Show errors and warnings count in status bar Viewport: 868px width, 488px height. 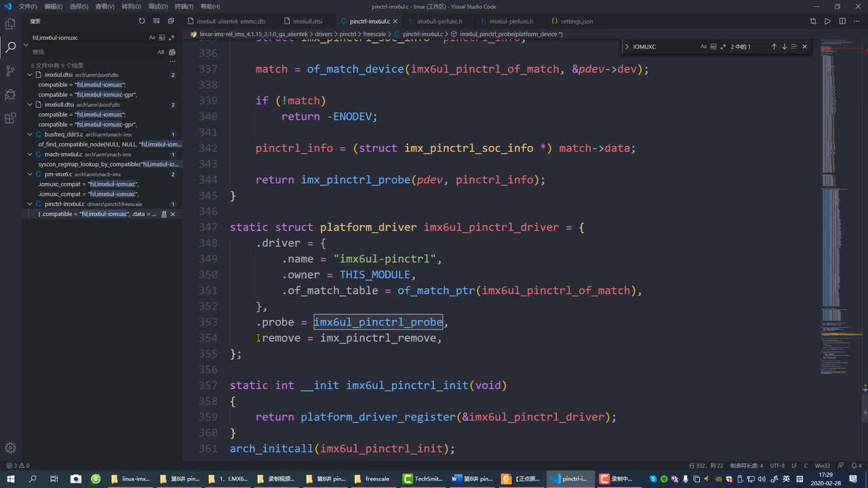click(x=18, y=466)
